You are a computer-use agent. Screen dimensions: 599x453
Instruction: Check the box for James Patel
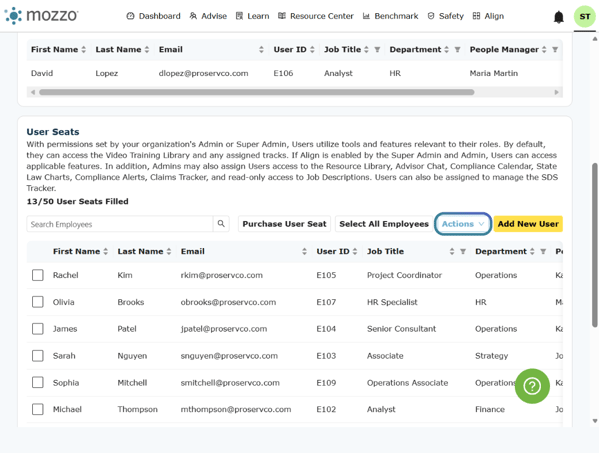click(37, 328)
